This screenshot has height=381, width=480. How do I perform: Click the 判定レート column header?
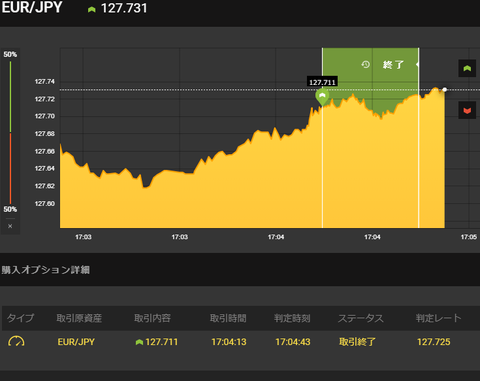tap(439, 318)
